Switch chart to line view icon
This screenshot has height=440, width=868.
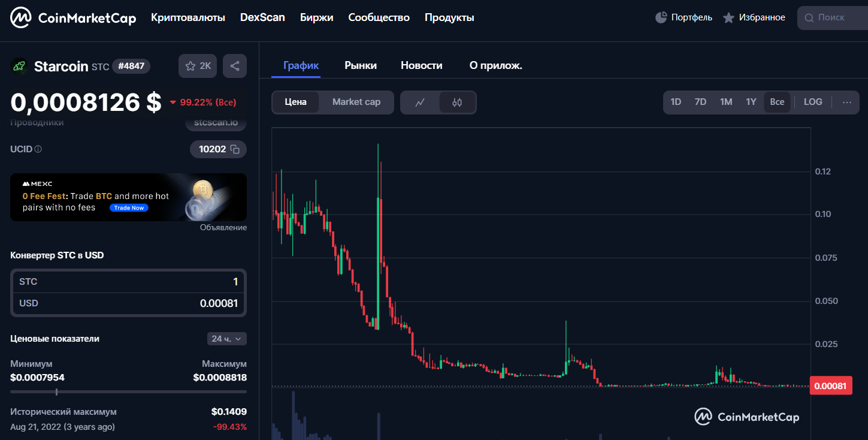[x=420, y=103]
